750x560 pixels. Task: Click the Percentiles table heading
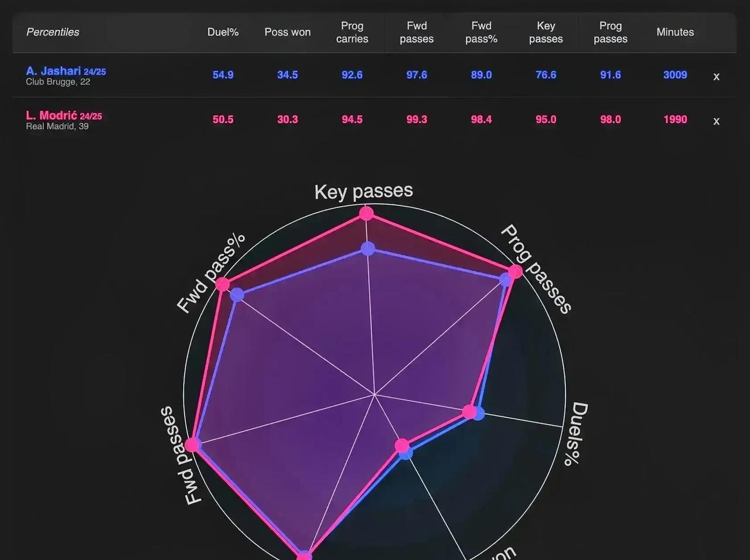[53, 32]
